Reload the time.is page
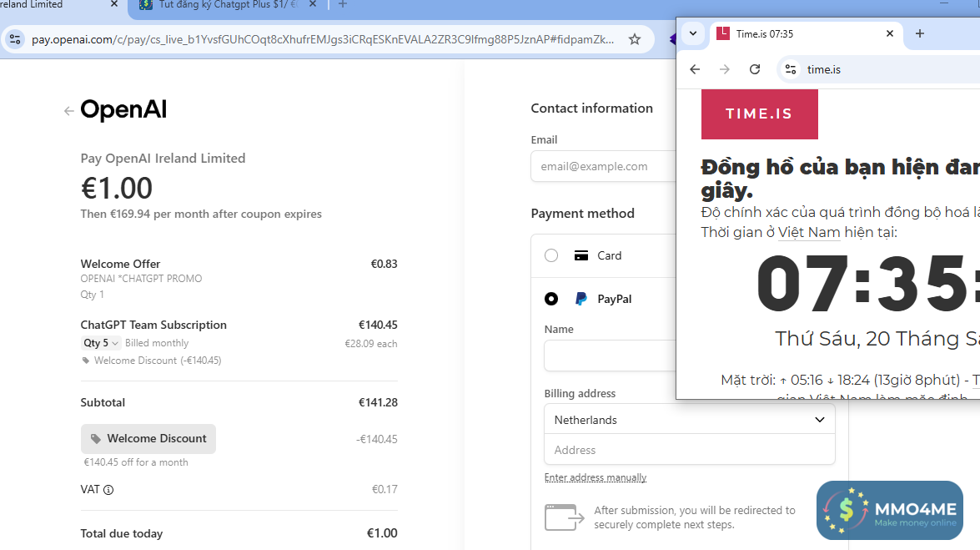Screen dimensions: 980x550 [755, 69]
